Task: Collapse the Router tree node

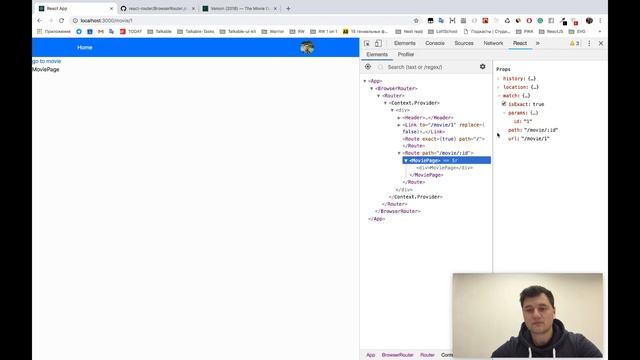Action: pos(379,96)
